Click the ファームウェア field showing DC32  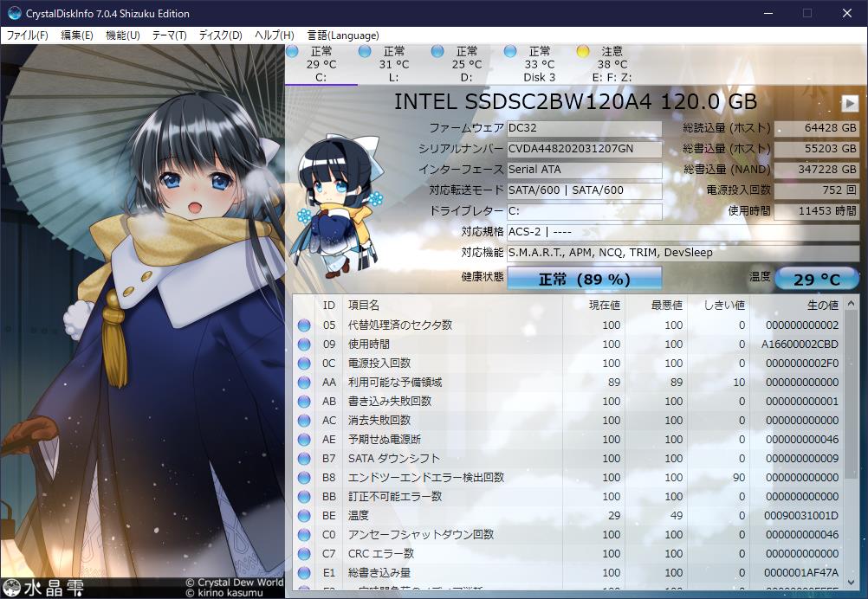pyautogui.click(x=585, y=128)
